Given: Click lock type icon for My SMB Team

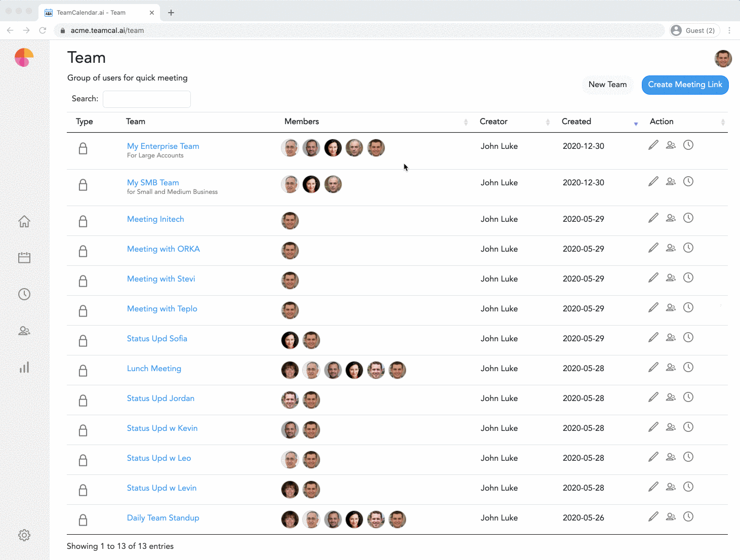Looking at the screenshot, I should pyautogui.click(x=83, y=185).
